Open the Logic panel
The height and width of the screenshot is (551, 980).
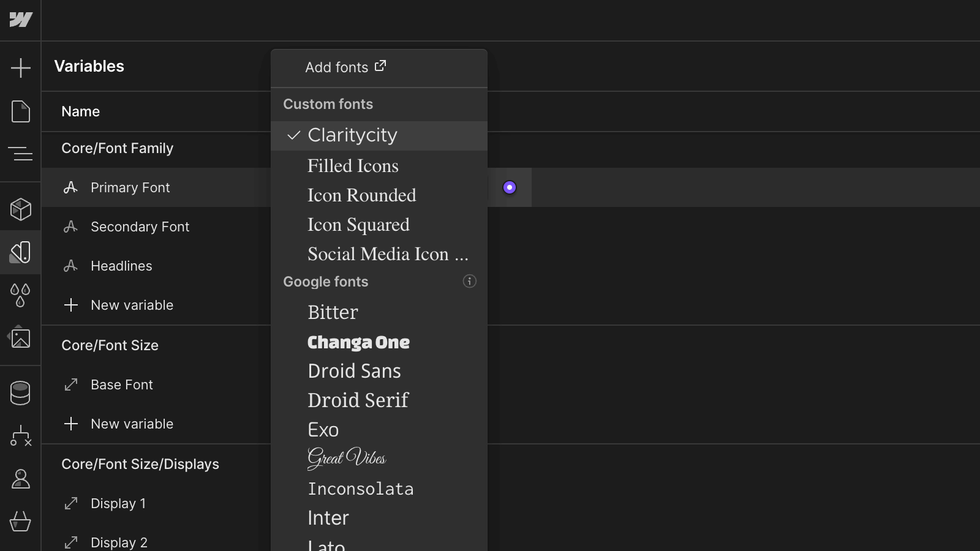(21, 436)
